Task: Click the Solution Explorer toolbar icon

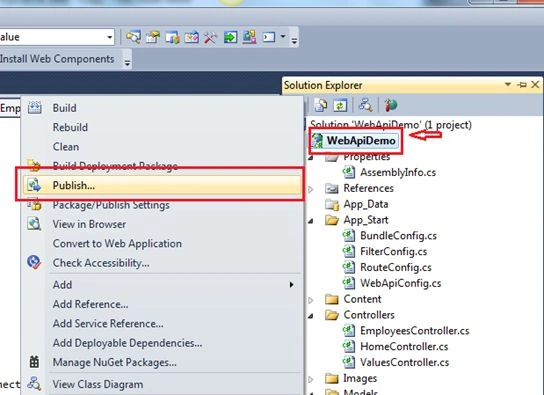Action: point(133,37)
